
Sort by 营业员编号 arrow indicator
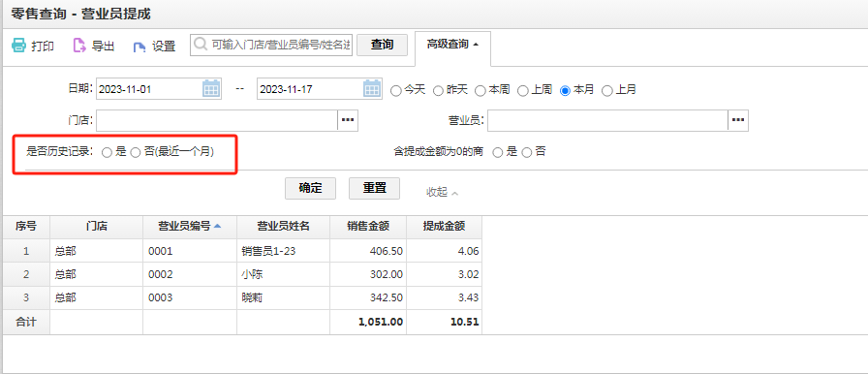217,226
